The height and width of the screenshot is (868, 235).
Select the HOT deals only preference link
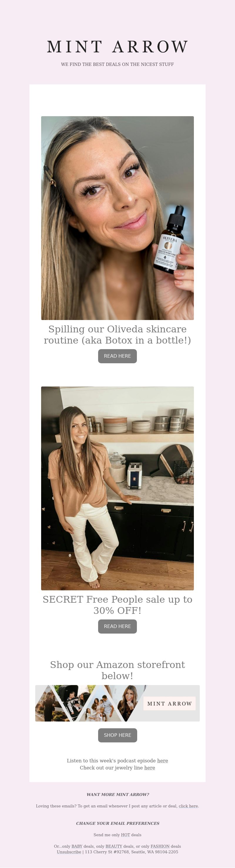click(x=125, y=835)
